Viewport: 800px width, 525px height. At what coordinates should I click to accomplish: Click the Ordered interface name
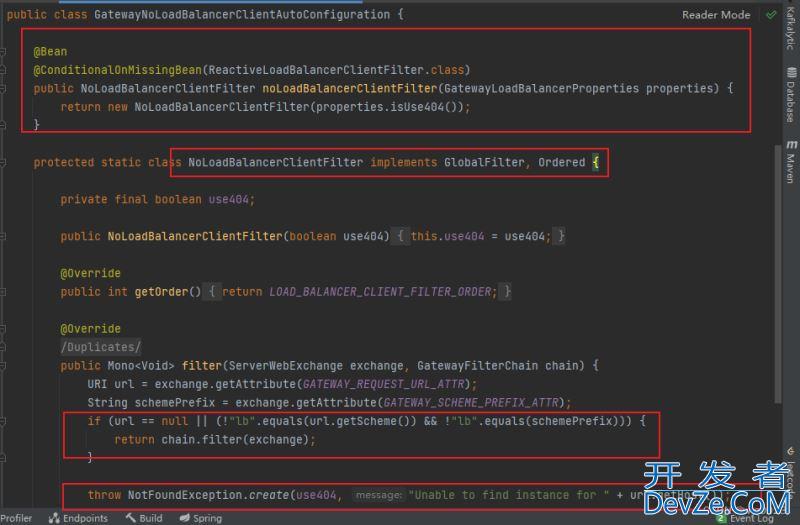coord(561,162)
